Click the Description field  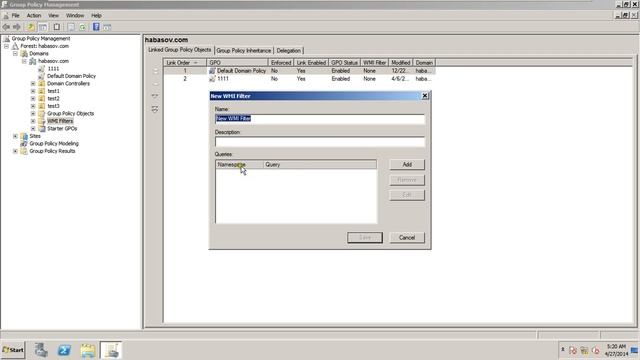click(x=320, y=142)
